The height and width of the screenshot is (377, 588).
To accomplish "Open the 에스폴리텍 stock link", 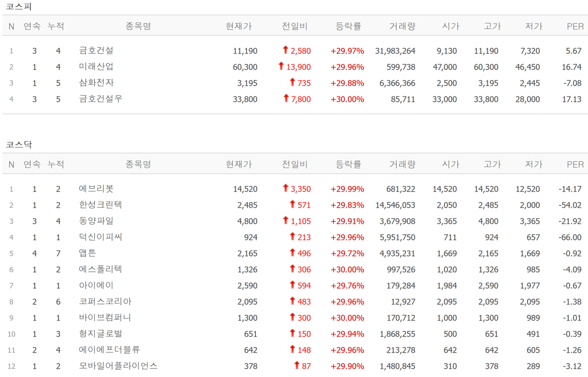I will click(x=101, y=269).
